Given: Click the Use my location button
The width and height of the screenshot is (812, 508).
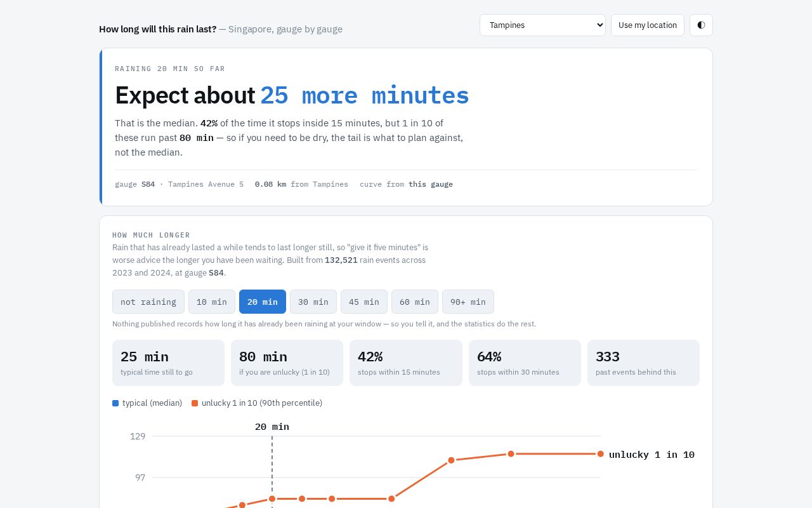Looking at the screenshot, I should click(x=648, y=25).
